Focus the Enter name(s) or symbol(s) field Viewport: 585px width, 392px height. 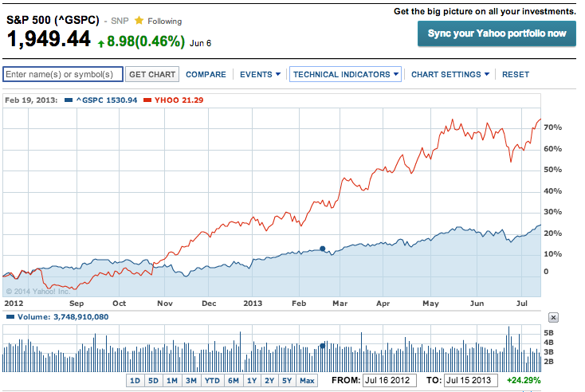[63, 74]
